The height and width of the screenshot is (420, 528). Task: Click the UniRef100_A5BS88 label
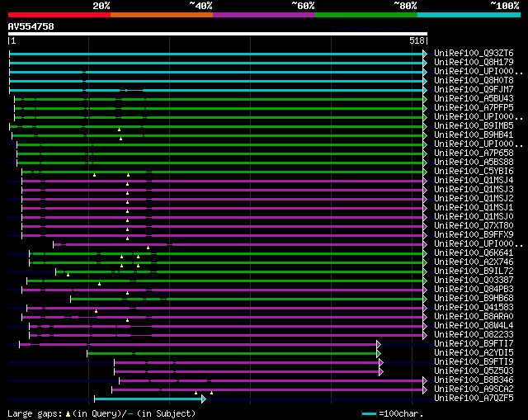474,163
